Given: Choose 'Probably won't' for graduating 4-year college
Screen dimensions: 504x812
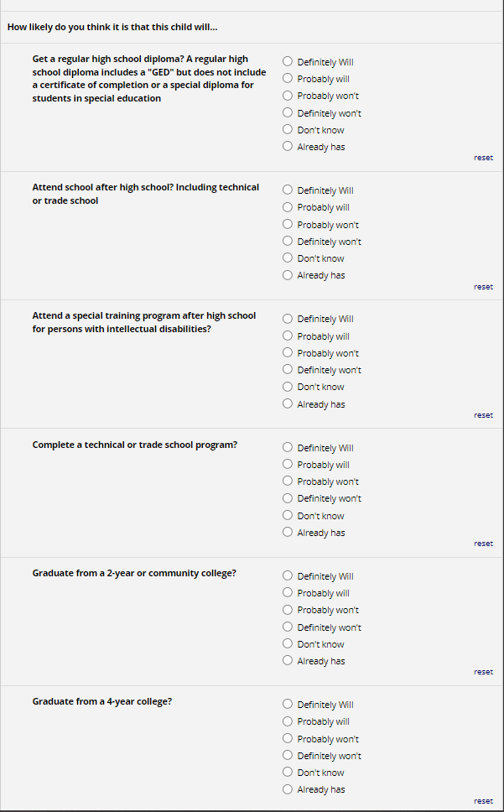Looking at the screenshot, I should 288,738.
